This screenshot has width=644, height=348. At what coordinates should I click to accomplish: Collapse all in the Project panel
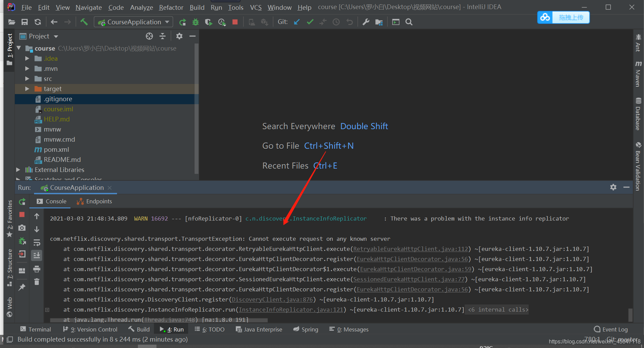pyautogui.click(x=163, y=36)
